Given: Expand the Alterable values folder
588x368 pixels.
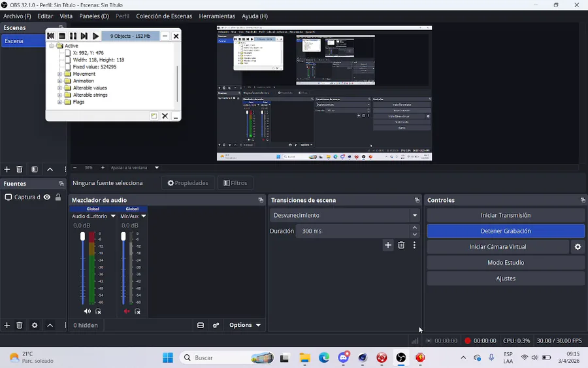Looking at the screenshot, I should tap(59, 88).
